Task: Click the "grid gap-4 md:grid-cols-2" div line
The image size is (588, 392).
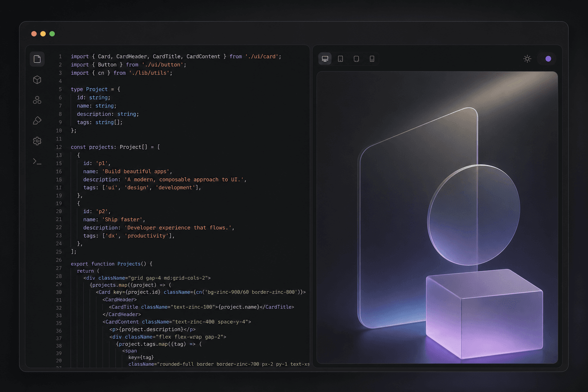Action: 147,278
